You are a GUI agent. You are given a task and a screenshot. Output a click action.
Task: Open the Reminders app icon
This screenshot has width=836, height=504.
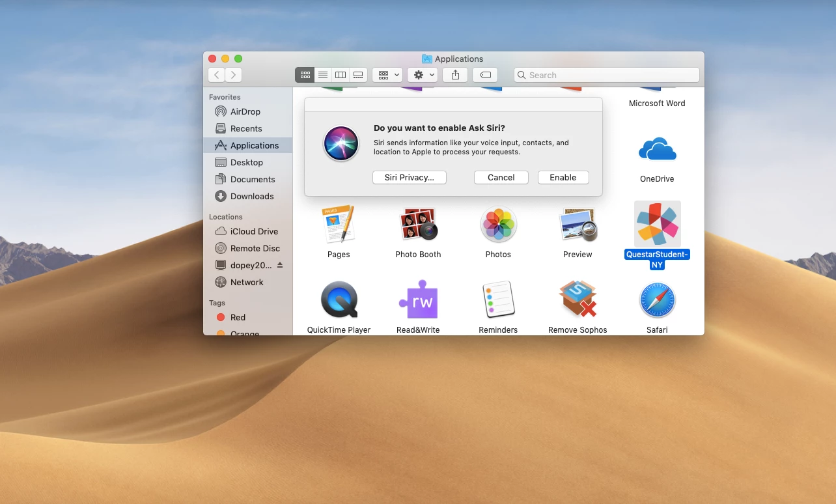pos(498,300)
